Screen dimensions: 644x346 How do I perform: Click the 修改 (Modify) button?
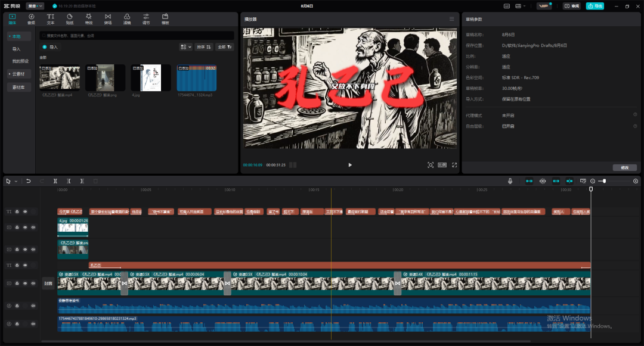click(625, 168)
